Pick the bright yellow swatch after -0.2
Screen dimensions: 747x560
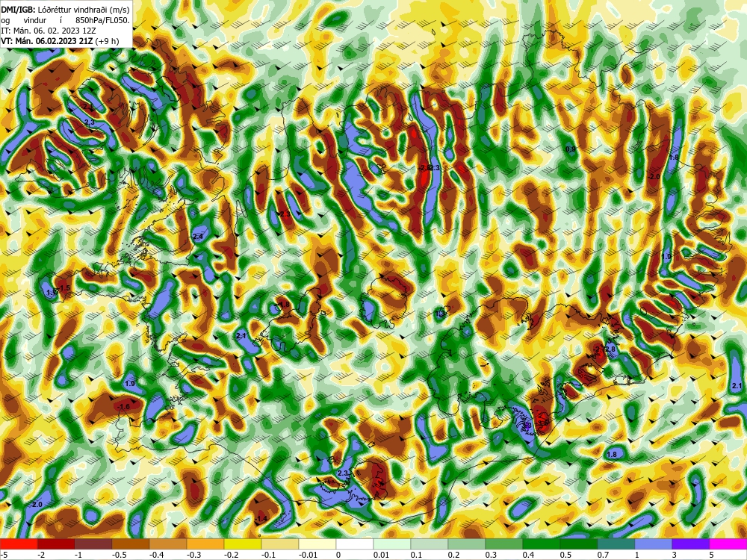[x=243, y=544]
